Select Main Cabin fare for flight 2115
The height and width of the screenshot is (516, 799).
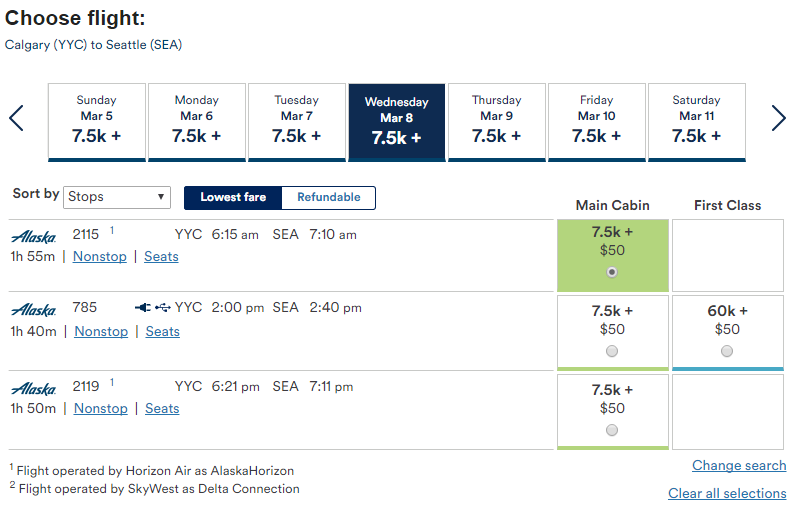pyautogui.click(x=612, y=272)
